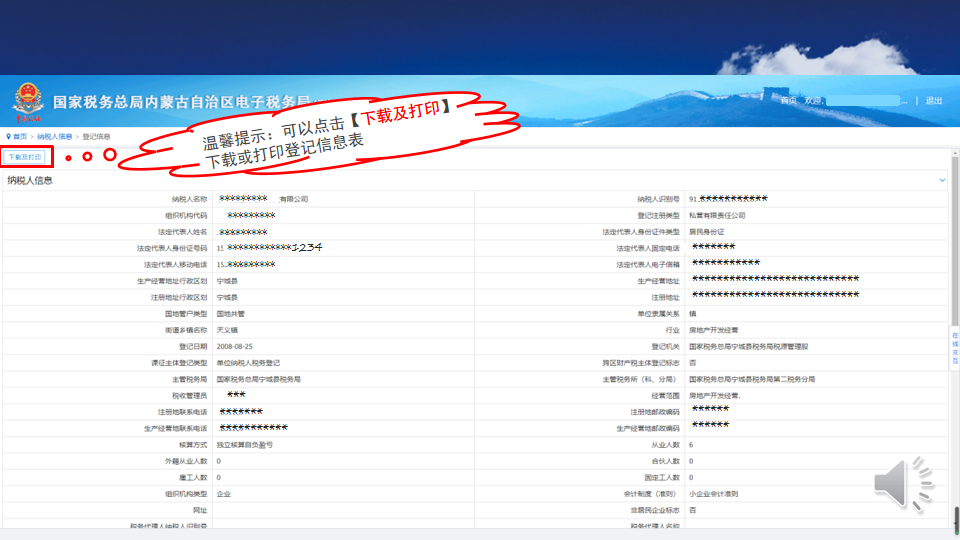Click the 组织机构代码 label
This screenshot has width=960, height=540.
point(186,216)
